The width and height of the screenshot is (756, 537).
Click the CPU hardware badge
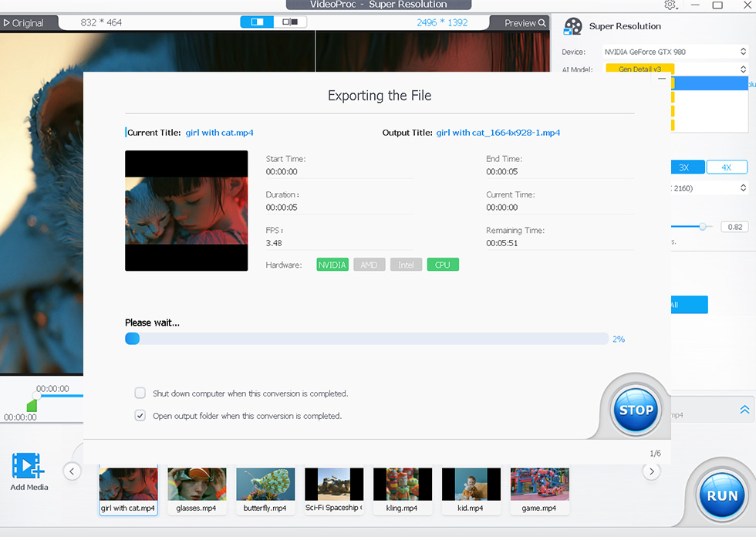(x=443, y=265)
